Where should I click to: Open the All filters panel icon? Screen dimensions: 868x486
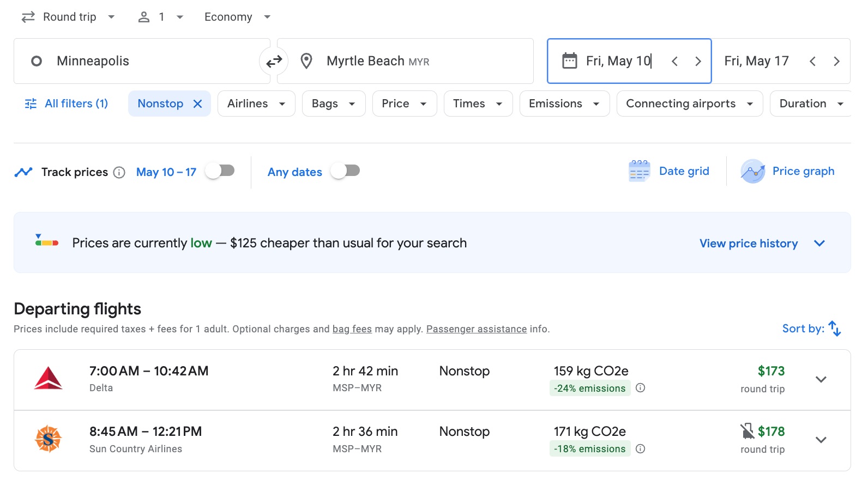31,104
